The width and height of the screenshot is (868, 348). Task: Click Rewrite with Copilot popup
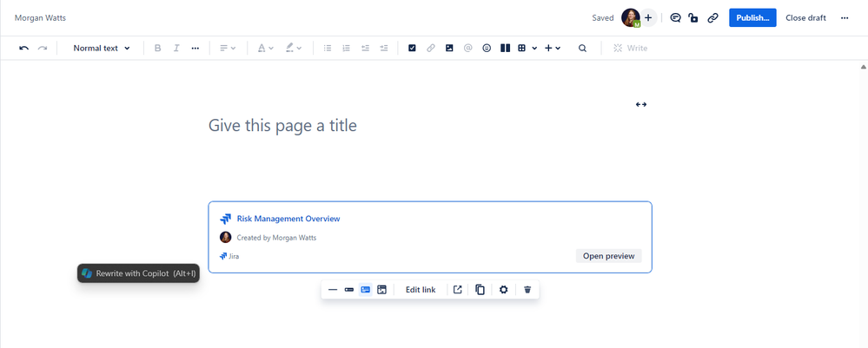coord(138,273)
